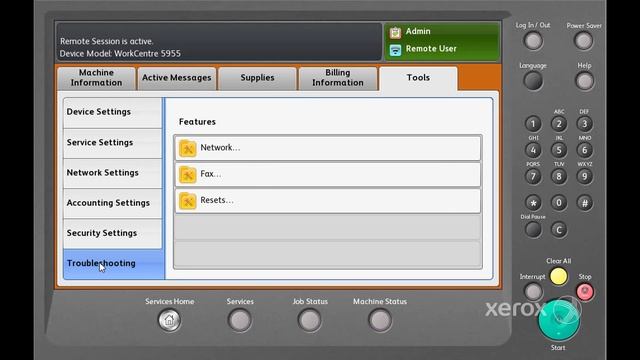Open Accounting Settings category
Image resolution: width=640 pixels, height=360 pixels.
click(113, 203)
